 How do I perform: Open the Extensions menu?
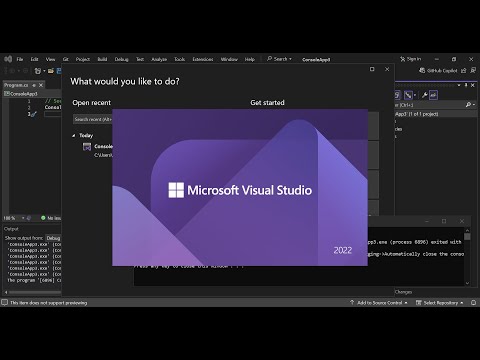pos(203,59)
